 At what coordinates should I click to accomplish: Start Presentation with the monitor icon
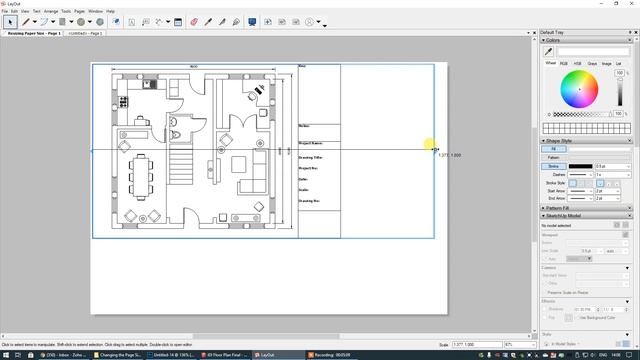point(252,22)
